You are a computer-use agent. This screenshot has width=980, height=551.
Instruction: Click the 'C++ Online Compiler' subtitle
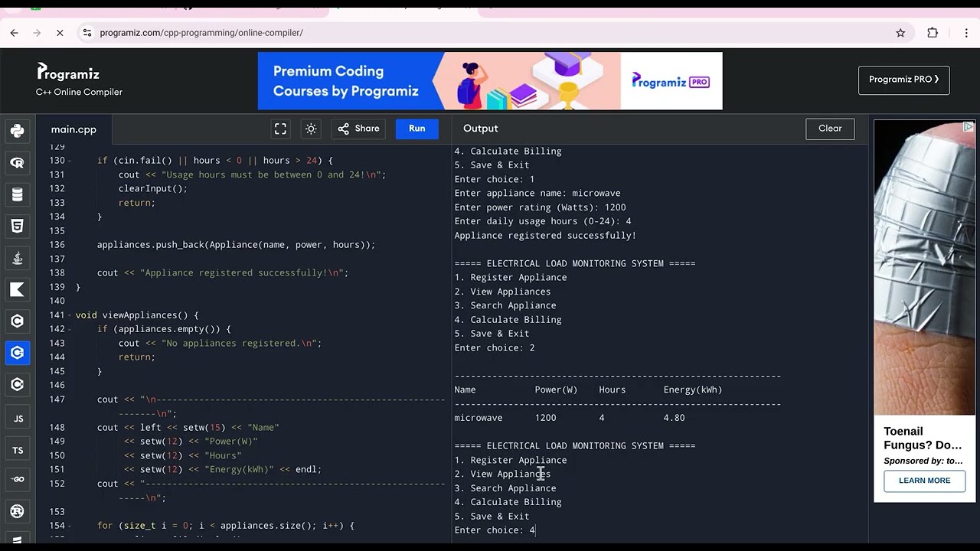pyautogui.click(x=79, y=92)
